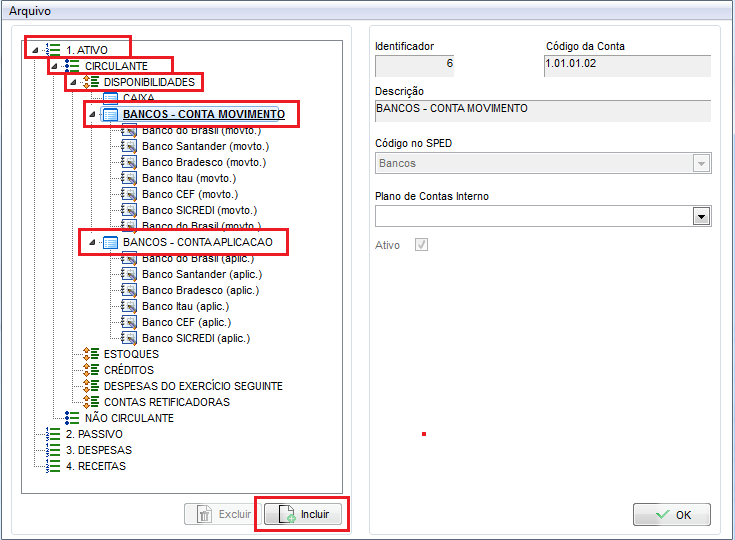Toggle the Ativo checkbox
Screen dimensions: 735x540
coord(421,245)
